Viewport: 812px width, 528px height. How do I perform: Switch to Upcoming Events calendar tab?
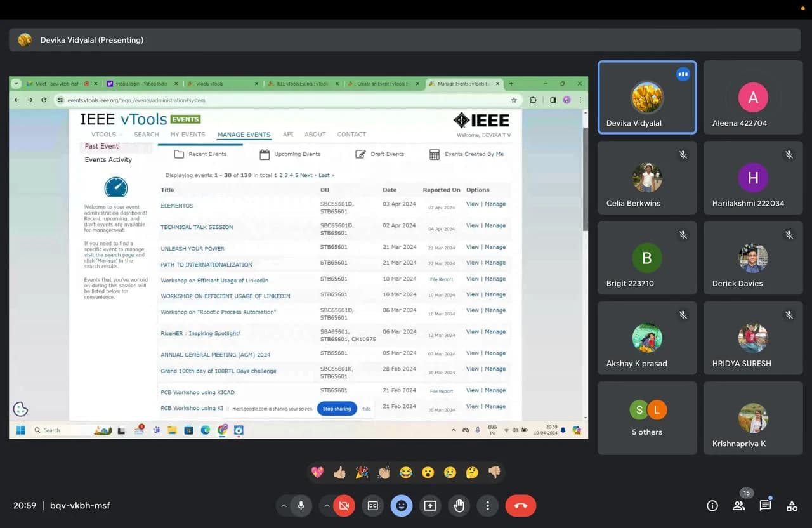point(290,154)
